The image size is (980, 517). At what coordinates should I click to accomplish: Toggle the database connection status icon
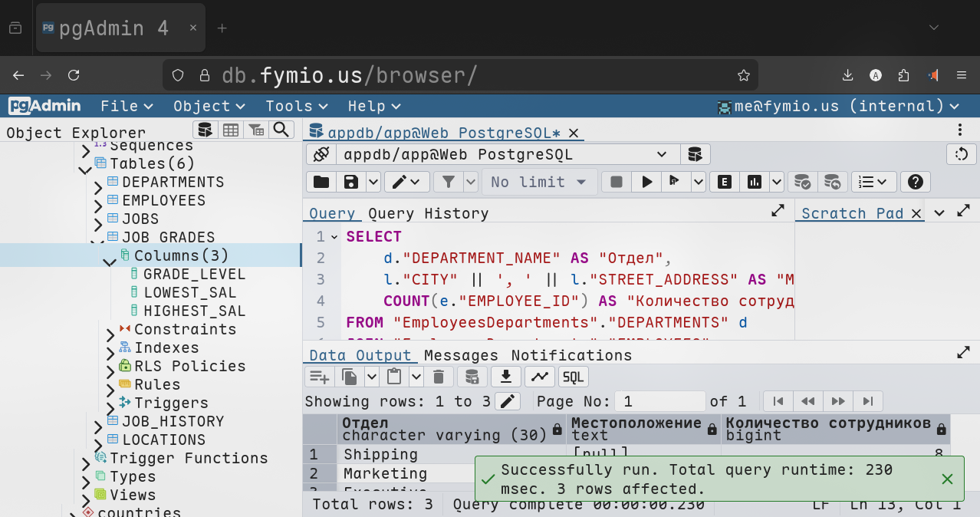321,154
